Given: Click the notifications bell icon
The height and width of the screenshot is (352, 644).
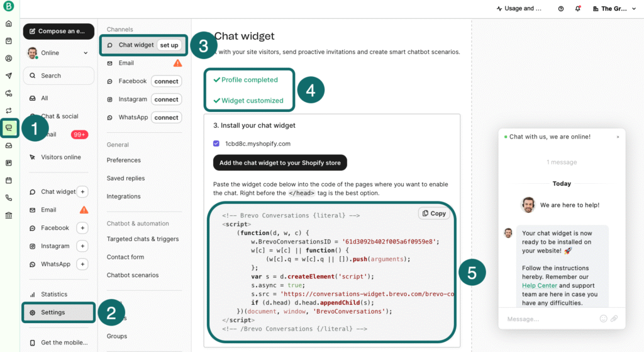Looking at the screenshot, I should pos(578,9).
